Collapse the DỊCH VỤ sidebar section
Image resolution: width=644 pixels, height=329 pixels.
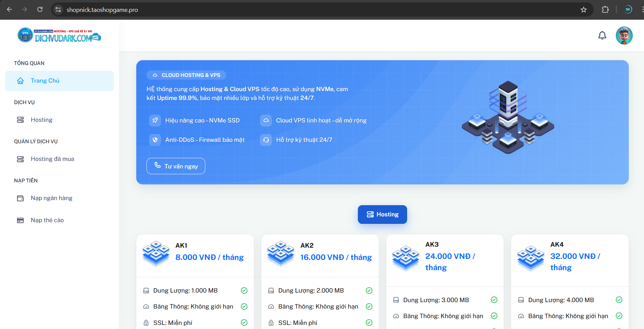pos(24,102)
